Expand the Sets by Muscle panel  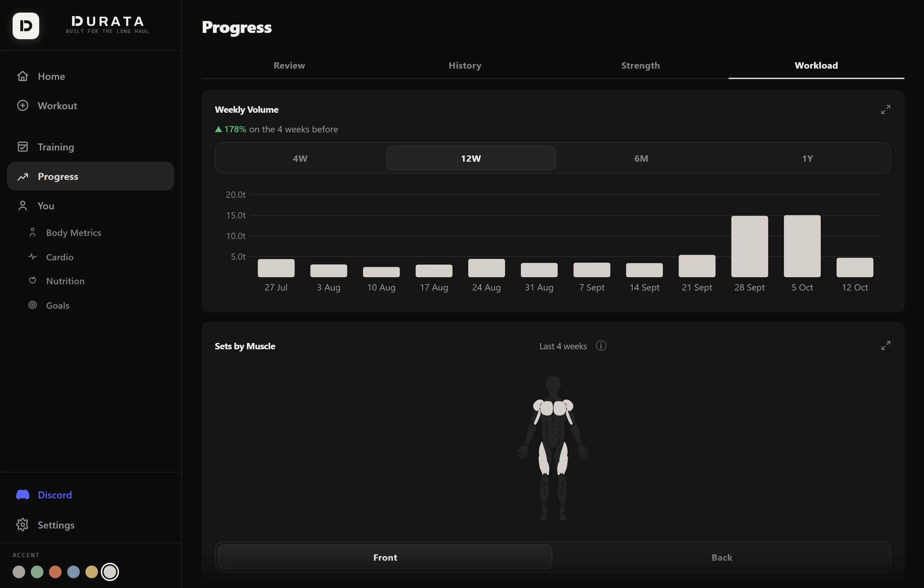pos(885,345)
